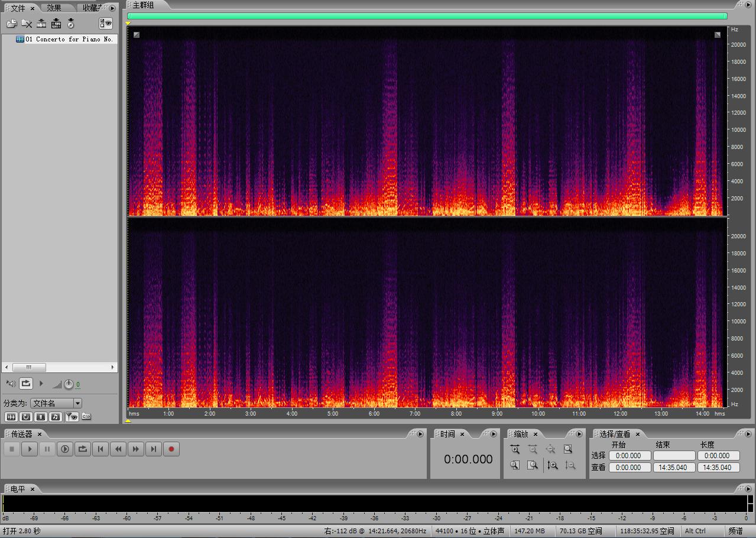Viewport: 756px width, 538px height.
Task: Click the insert into CD list icon
Action: [71, 24]
